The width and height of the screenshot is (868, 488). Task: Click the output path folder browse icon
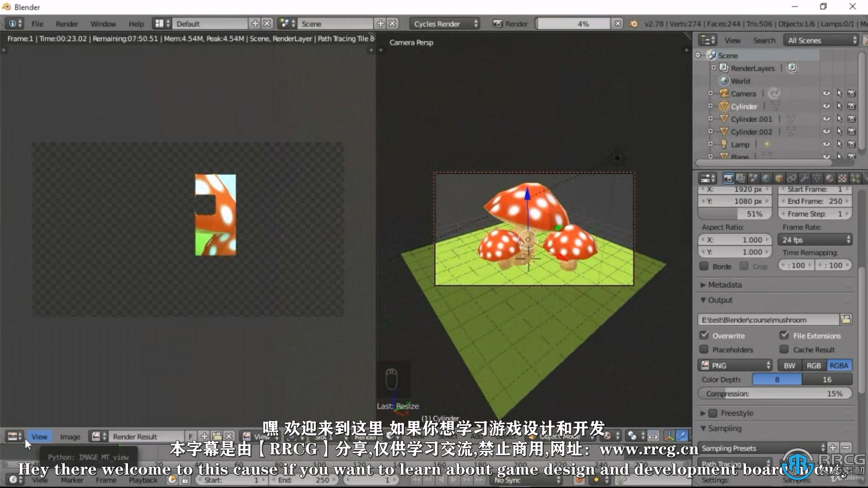(x=846, y=319)
